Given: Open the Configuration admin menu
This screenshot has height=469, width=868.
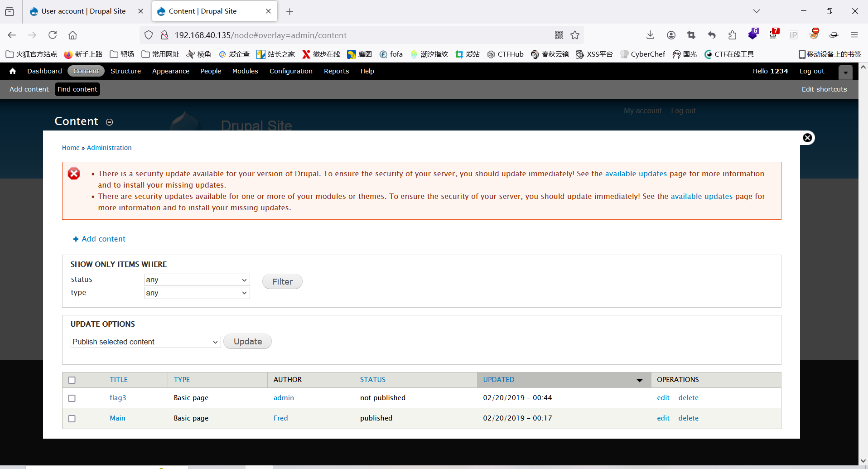Looking at the screenshot, I should pyautogui.click(x=291, y=71).
